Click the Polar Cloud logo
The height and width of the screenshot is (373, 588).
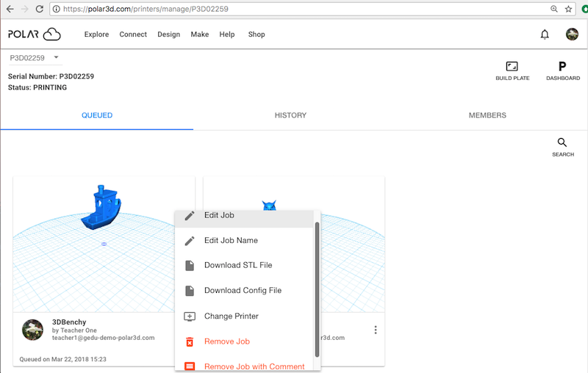coord(35,34)
